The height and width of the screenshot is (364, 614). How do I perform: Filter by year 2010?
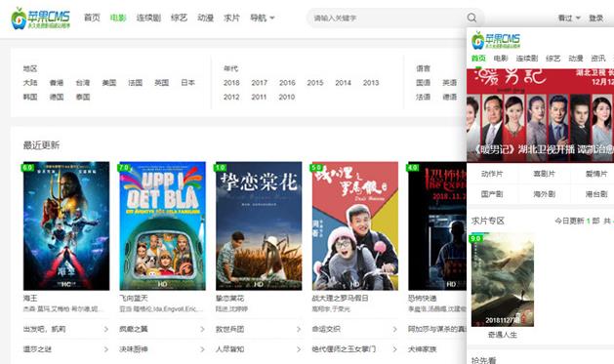[287, 97]
